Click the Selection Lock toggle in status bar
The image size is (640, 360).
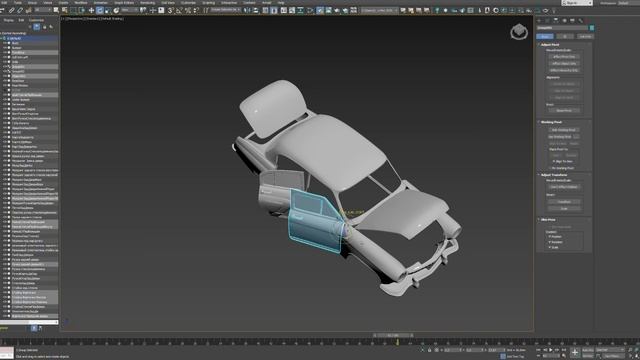pyautogui.click(x=429, y=350)
